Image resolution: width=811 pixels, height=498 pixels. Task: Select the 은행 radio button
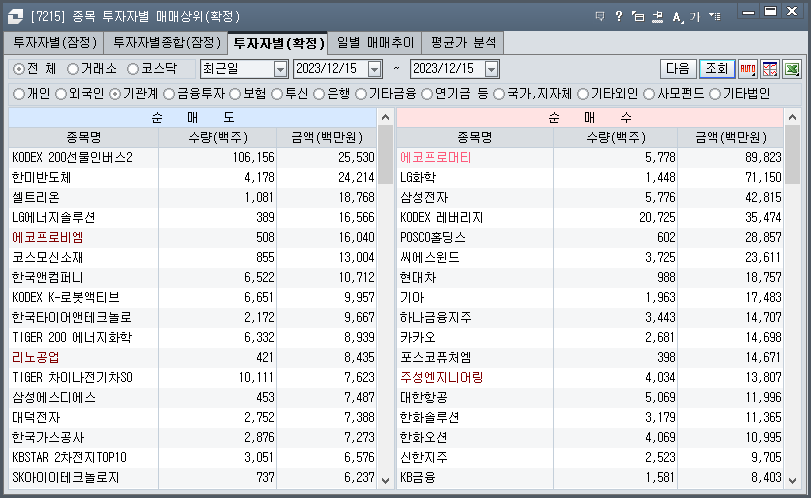pyautogui.click(x=319, y=94)
